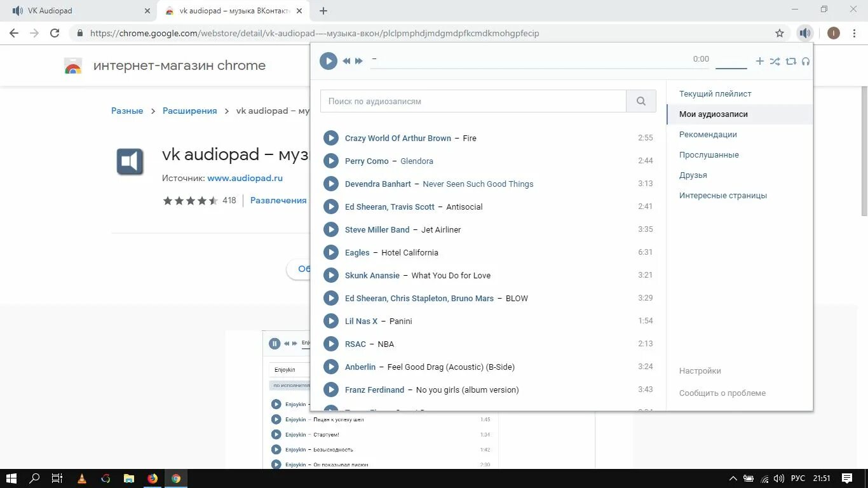Play Lil Nas X – Panini

click(330, 321)
